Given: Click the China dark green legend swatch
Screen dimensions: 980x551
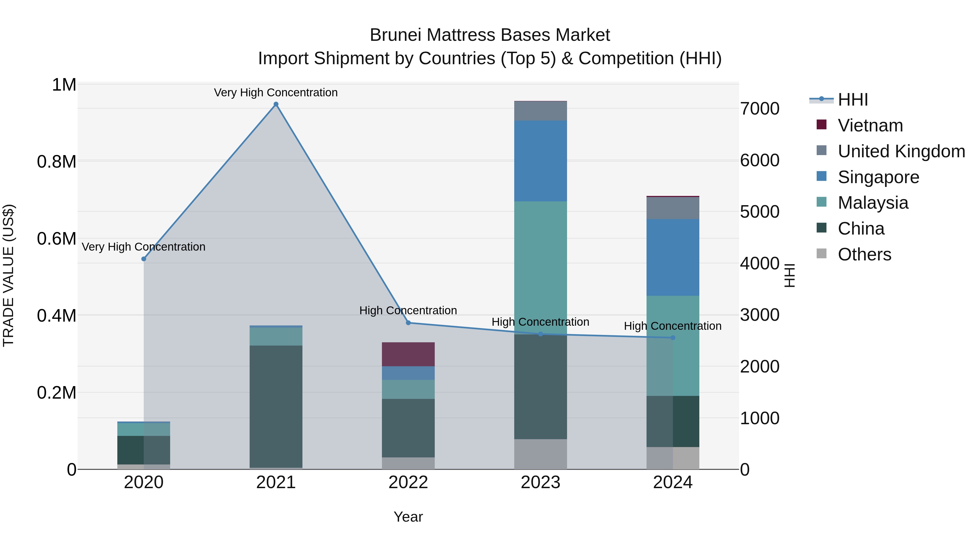Looking at the screenshot, I should (x=822, y=227).
